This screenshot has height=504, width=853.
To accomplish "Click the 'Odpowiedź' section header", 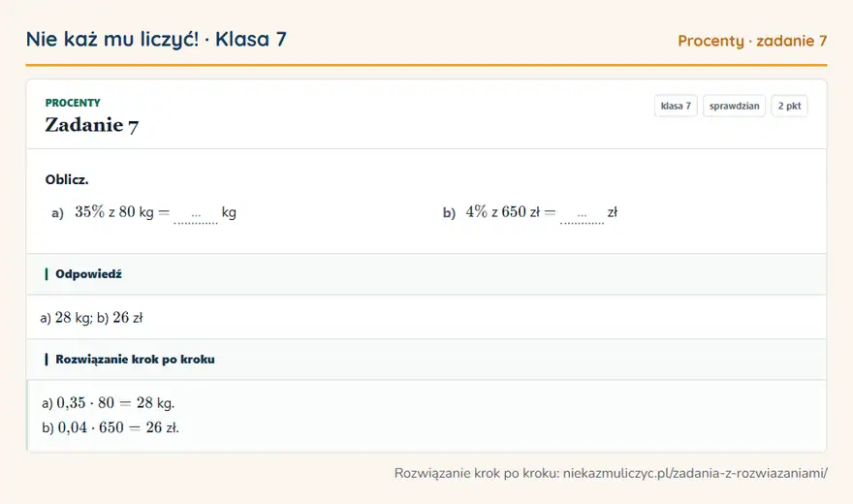I will pyautogui.click(x=426, y=274).
